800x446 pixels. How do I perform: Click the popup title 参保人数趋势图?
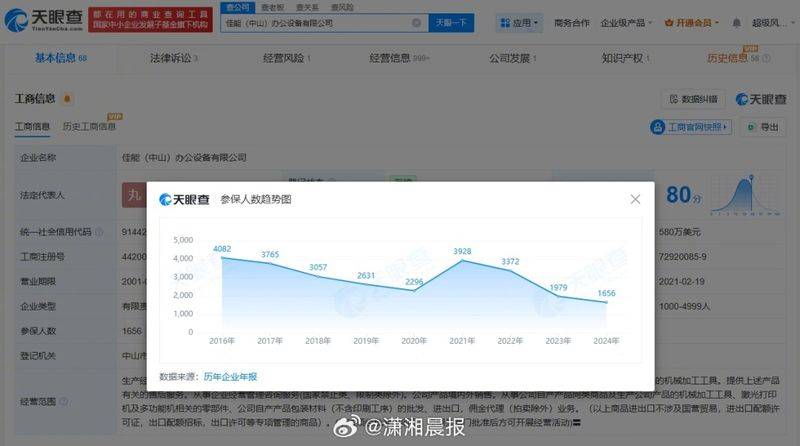coord(256,200)
